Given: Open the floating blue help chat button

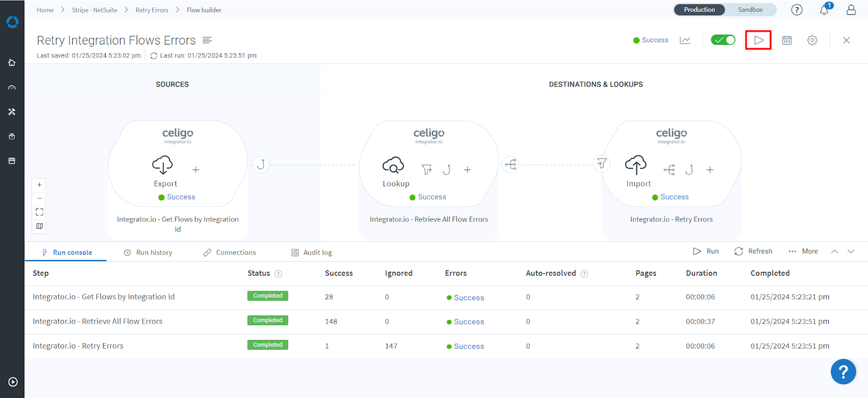Looking at the screenshot, I should [843, 372].
